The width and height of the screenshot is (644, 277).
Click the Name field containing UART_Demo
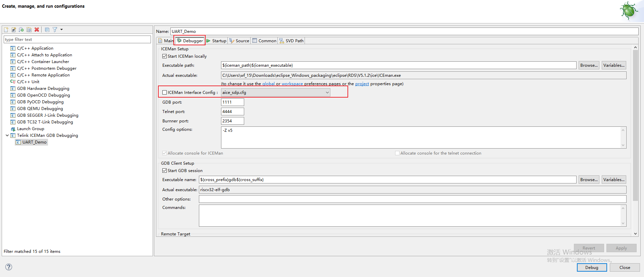point(404,32)
